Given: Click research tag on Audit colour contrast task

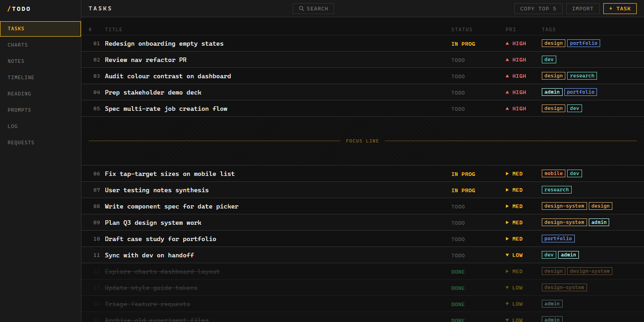Looking at the screenshot, I should point(582,76).
